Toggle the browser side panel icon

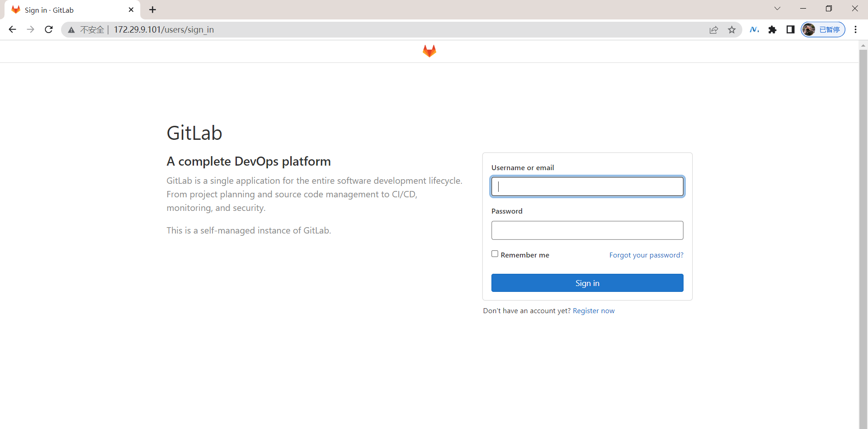point(790,29)
